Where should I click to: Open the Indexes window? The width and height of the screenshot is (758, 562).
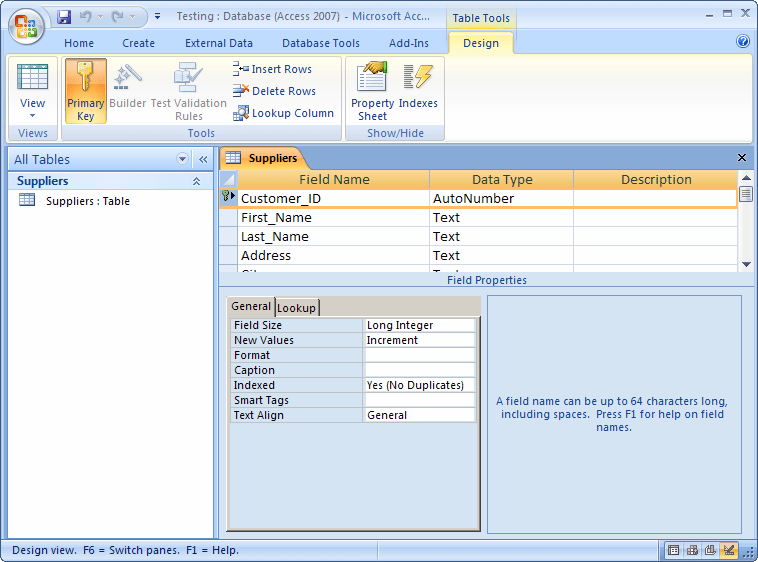point(418,85)
